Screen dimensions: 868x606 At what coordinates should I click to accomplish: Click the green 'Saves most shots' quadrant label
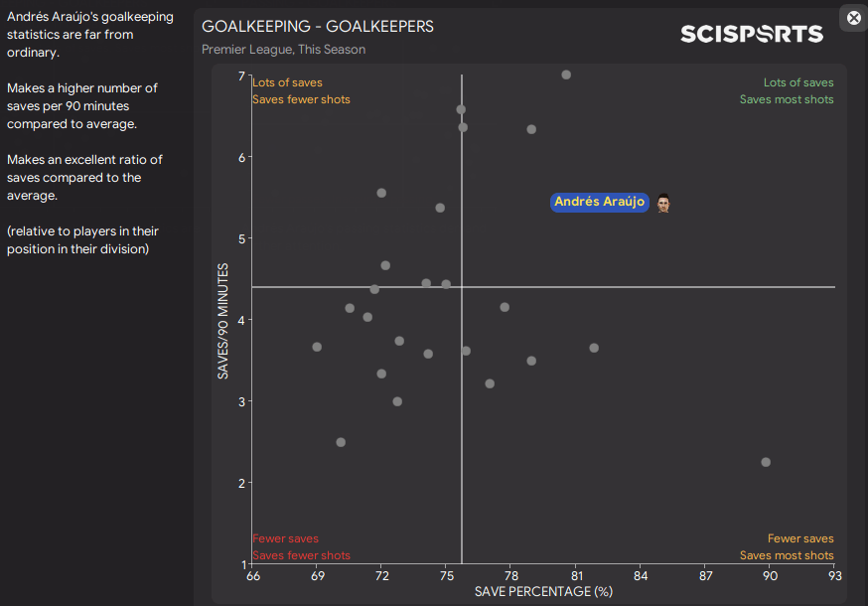point(787,99)
